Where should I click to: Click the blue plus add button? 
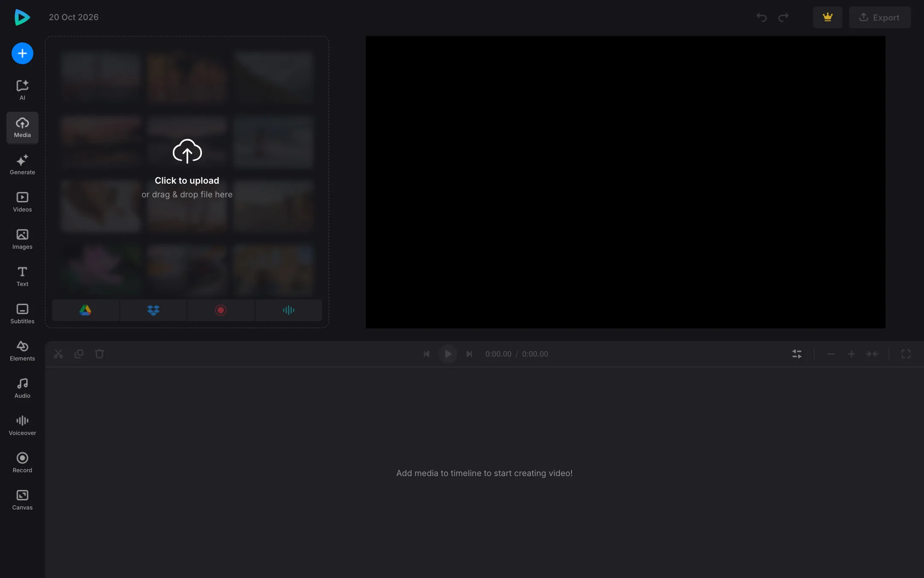(22, 54)
